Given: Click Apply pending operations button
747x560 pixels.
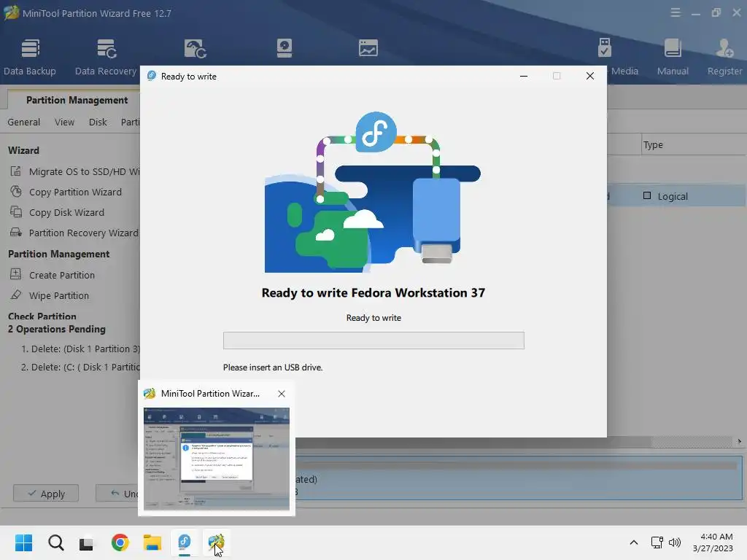Looking at the screenshot, I should point(46,494).
